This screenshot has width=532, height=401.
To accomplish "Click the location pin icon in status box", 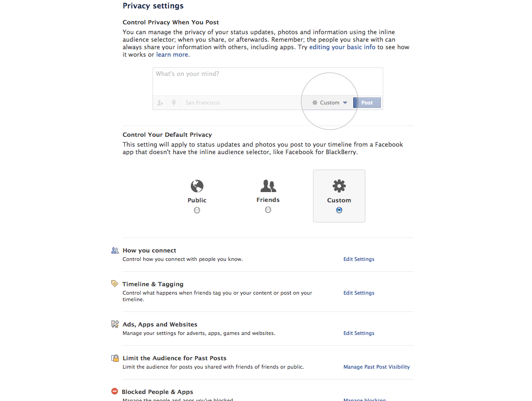I will pyautogui.click(x=174, y=103).
